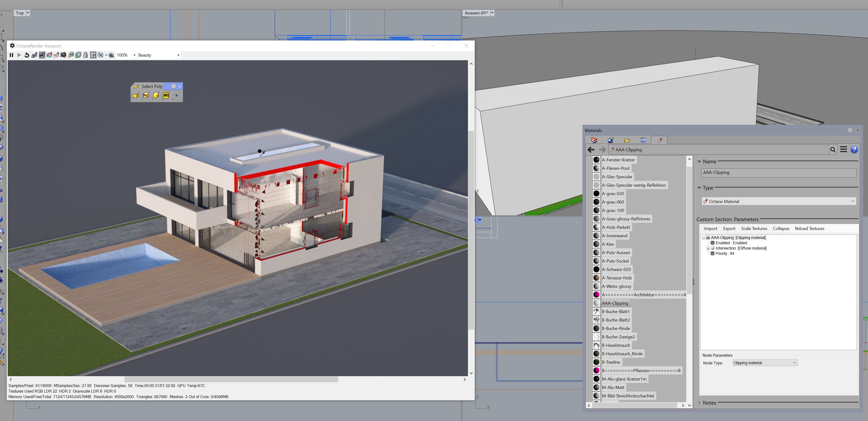Click the material picker sphere icon
Image resolution: width=868 pixels, height=421 pixels.
click(42, 55)
